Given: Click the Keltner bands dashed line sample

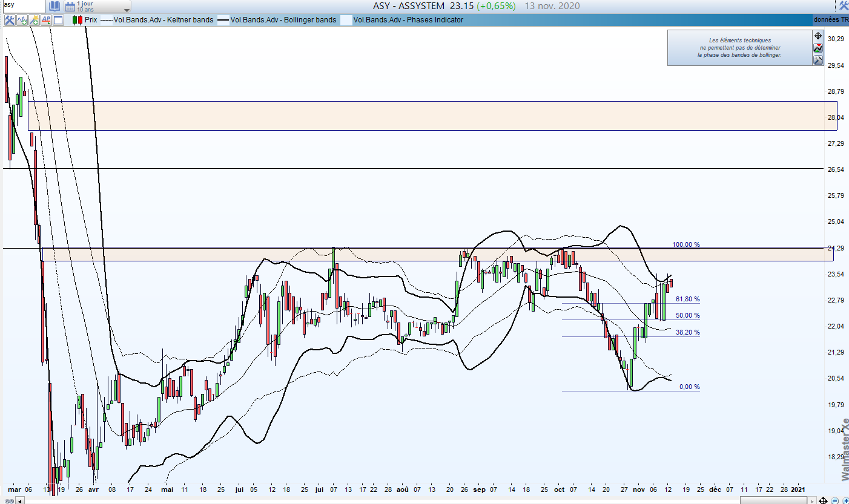Looking at the screenshot, I should 107,20.
